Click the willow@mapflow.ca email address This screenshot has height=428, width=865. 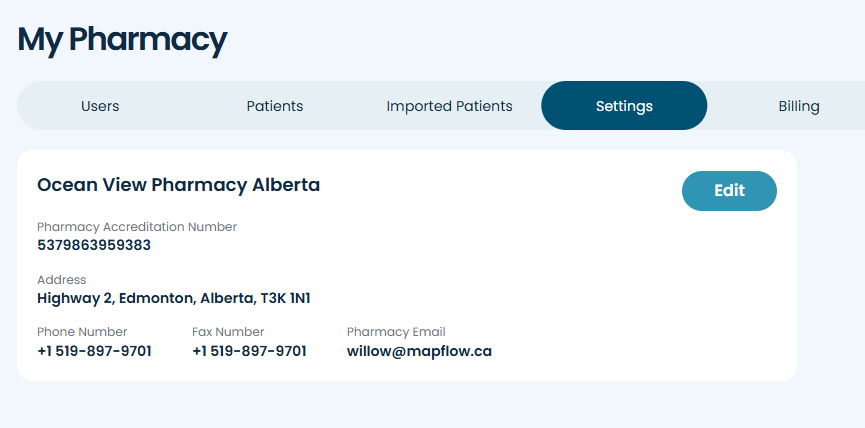tap(419, 351)
